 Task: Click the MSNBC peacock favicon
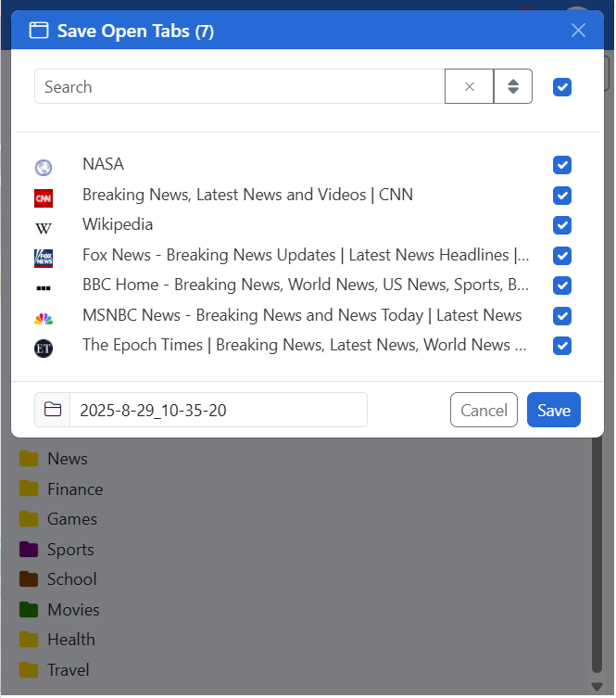coord(44,319)
